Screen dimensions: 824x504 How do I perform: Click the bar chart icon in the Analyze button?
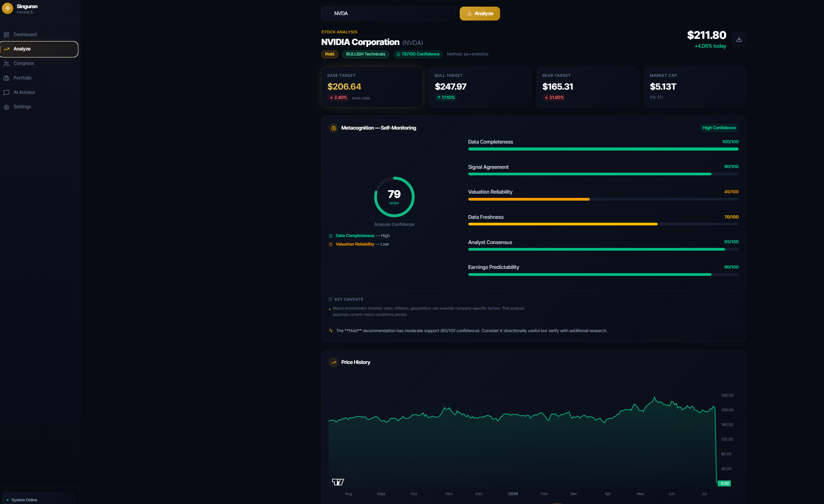click(x=469, y=14)
